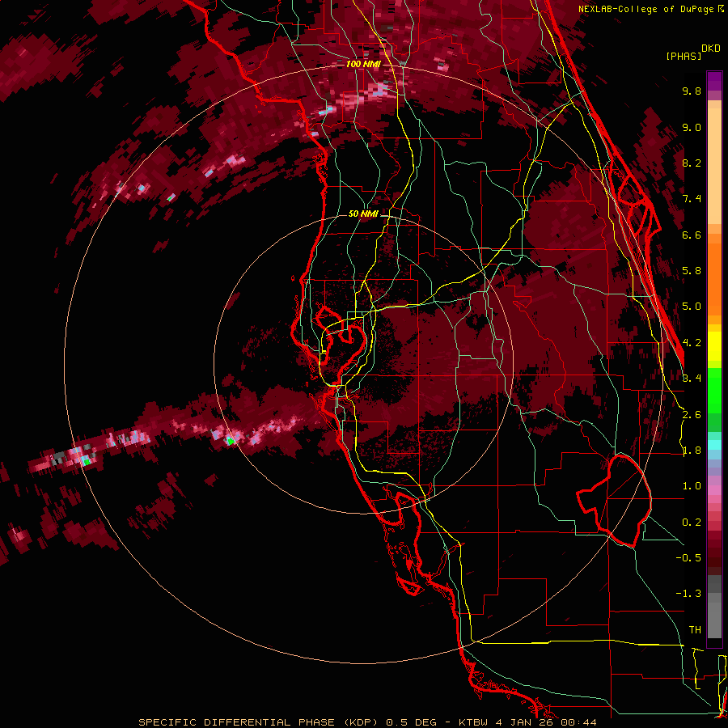
Task: Click the 7.4 value on the color scale
Action: tap(692, 199)
